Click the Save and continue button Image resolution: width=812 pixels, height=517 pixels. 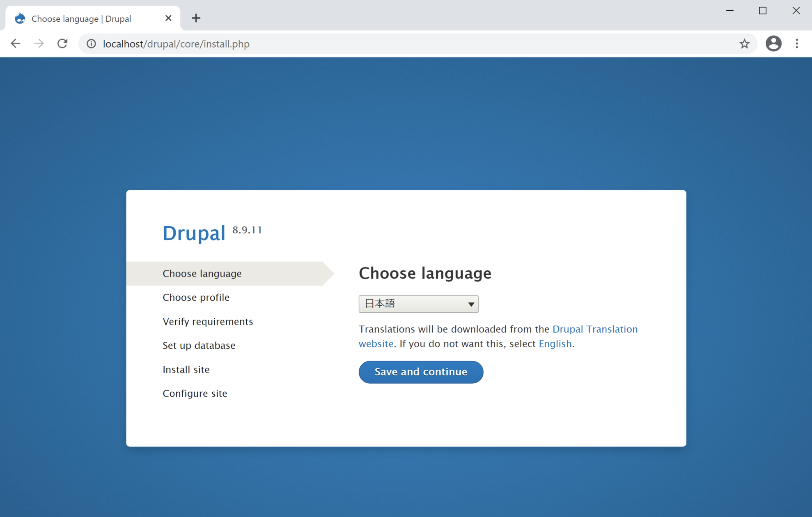point(421,371)
